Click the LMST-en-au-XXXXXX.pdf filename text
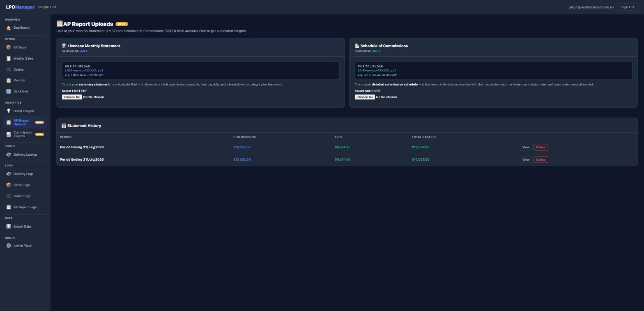This screenshot has width=644, height=311. [84, 70]
